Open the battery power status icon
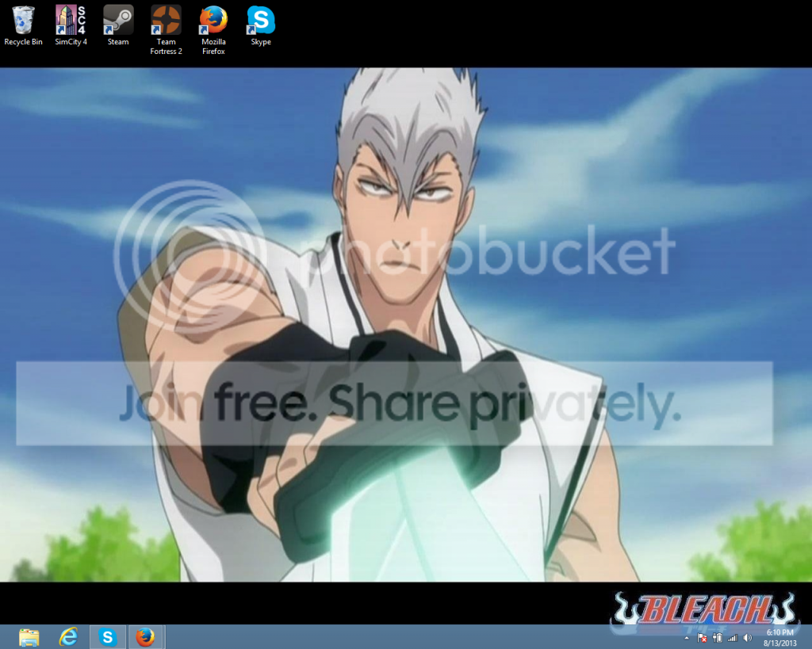Screen dimensions: 812x649 [718, 638]
